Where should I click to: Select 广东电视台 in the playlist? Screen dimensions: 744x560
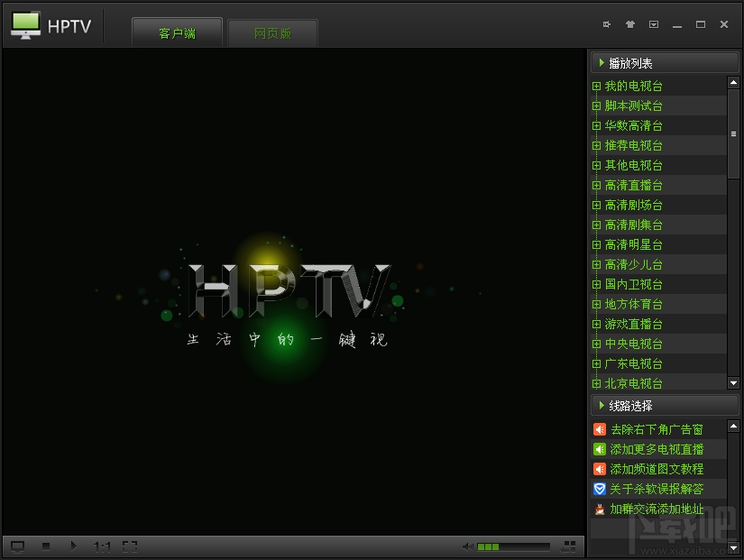tap(633, 364)
